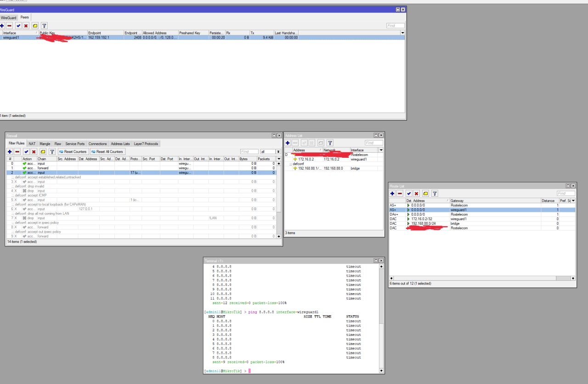Open Service Ports tab in Firewall
The image size is (588, 384).
pos(75,144)
